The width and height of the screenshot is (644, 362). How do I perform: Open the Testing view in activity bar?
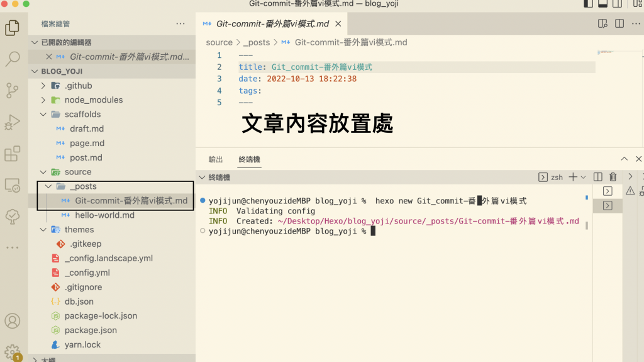13,217
